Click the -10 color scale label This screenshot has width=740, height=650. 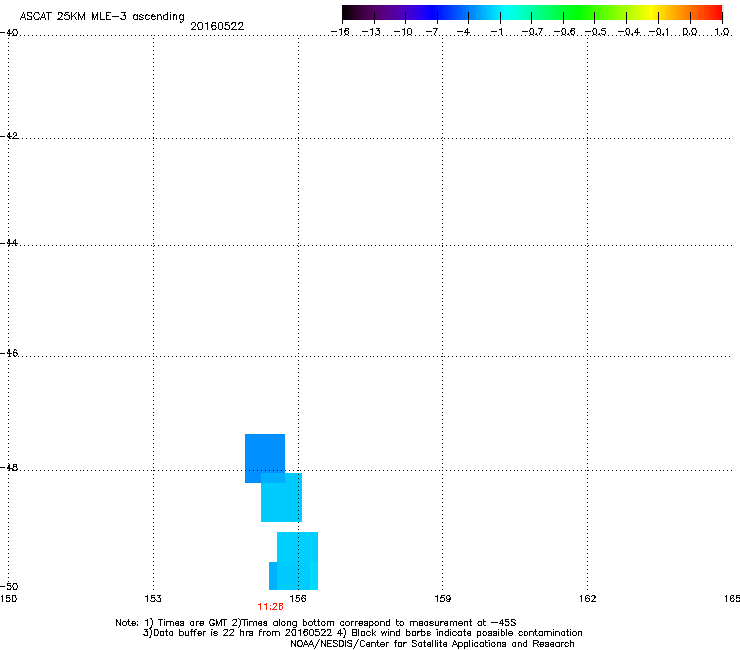[x=403, y=32]
